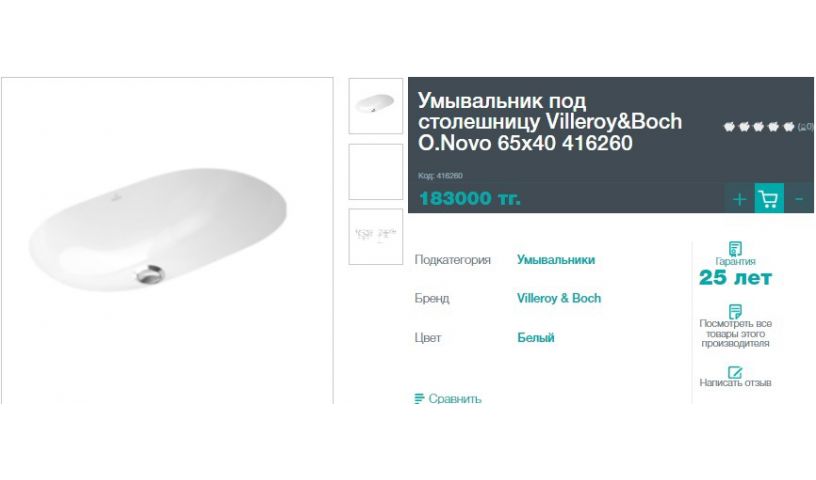
Task: Increase quantity with the plus button
Action: point(740,198)
